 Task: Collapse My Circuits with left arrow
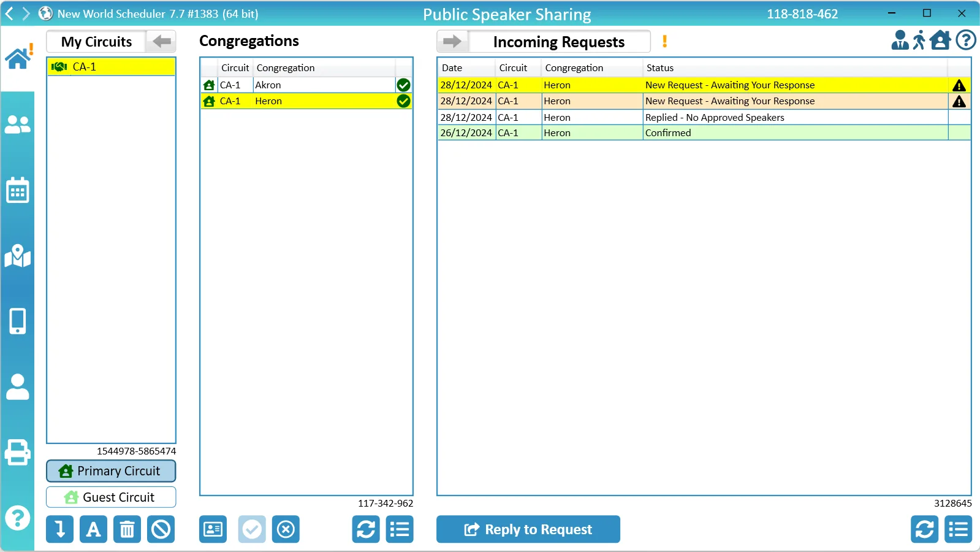coord(162,42)
